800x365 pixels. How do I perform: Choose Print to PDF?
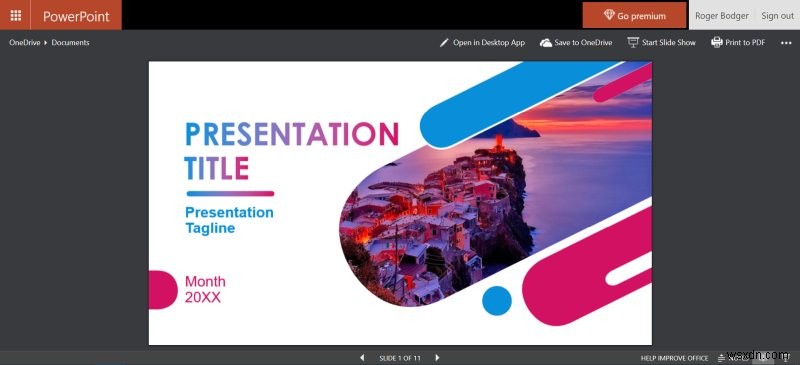click(745, 43)
